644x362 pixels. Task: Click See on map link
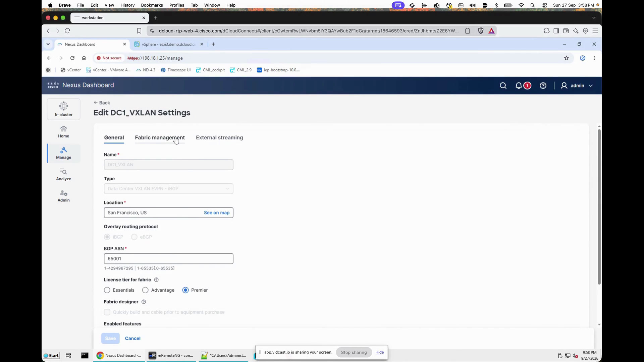pos(217,213)
